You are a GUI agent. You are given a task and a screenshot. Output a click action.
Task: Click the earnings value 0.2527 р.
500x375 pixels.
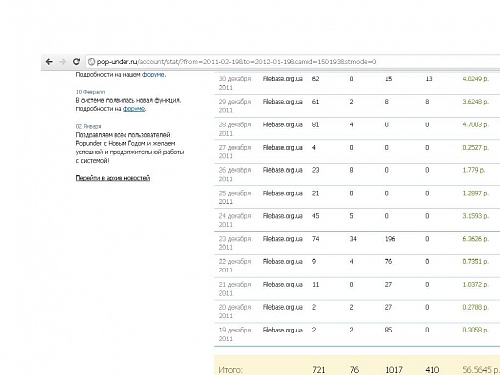click(x=476, y=148)
